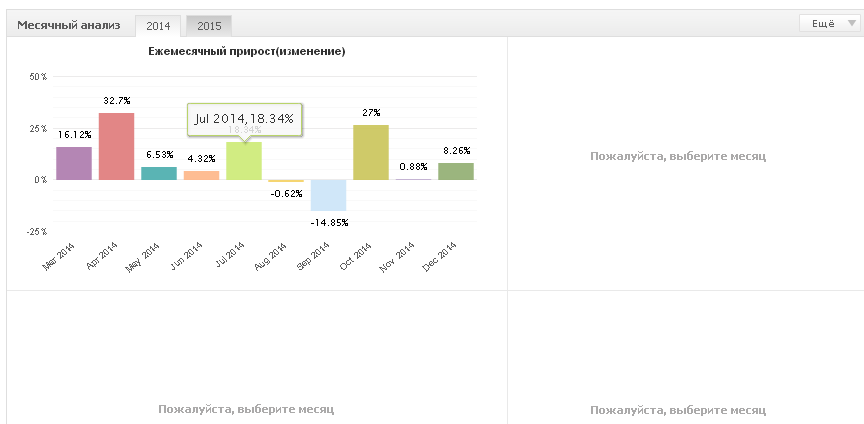Select the Mar 2014 purple bar

(x=74, y=163)
